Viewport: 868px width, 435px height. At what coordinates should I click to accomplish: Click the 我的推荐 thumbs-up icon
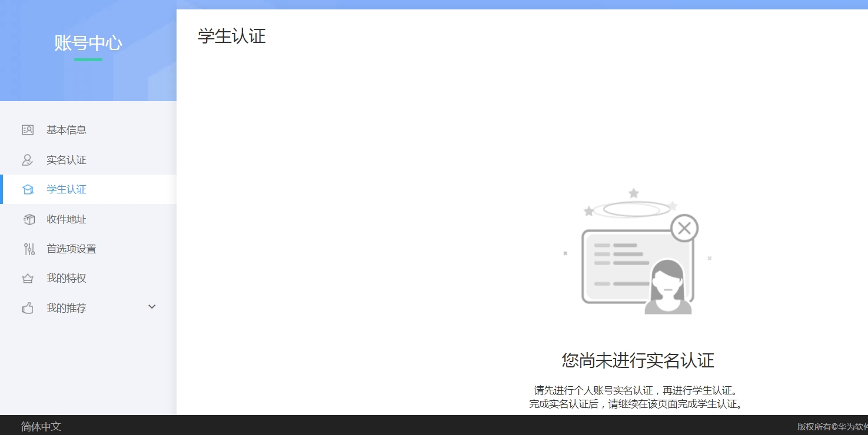pyautogui.click(x=28, y=308)
